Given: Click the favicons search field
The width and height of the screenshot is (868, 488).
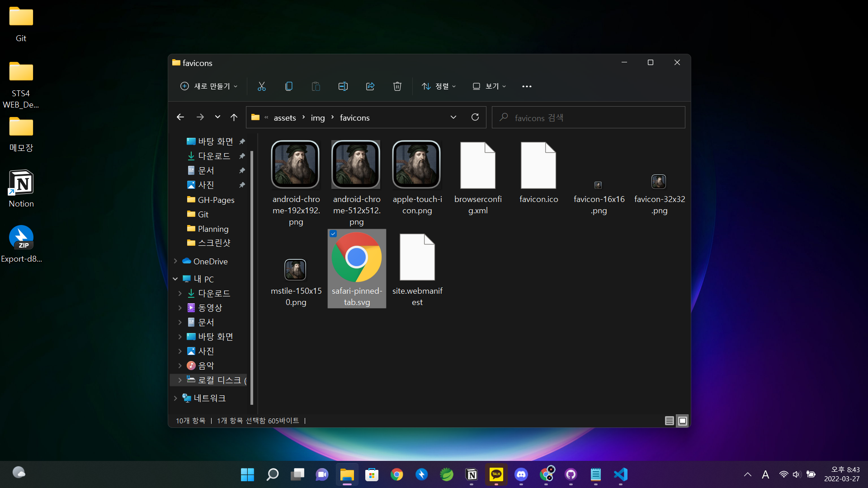Looking at the screenshot, I should pyautogui.click(x=588, y=117).
